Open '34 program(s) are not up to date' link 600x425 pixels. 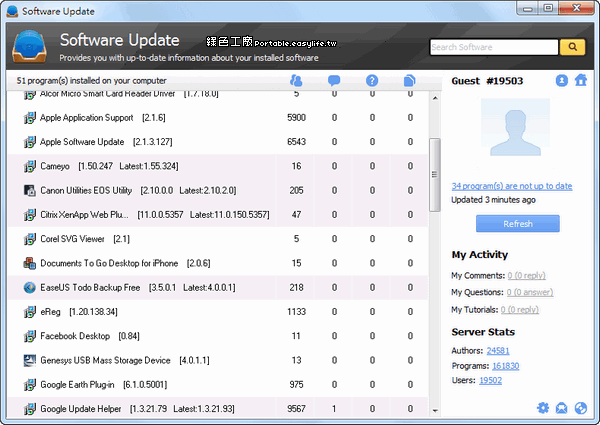pyautogui.click(x=512, y=186)
